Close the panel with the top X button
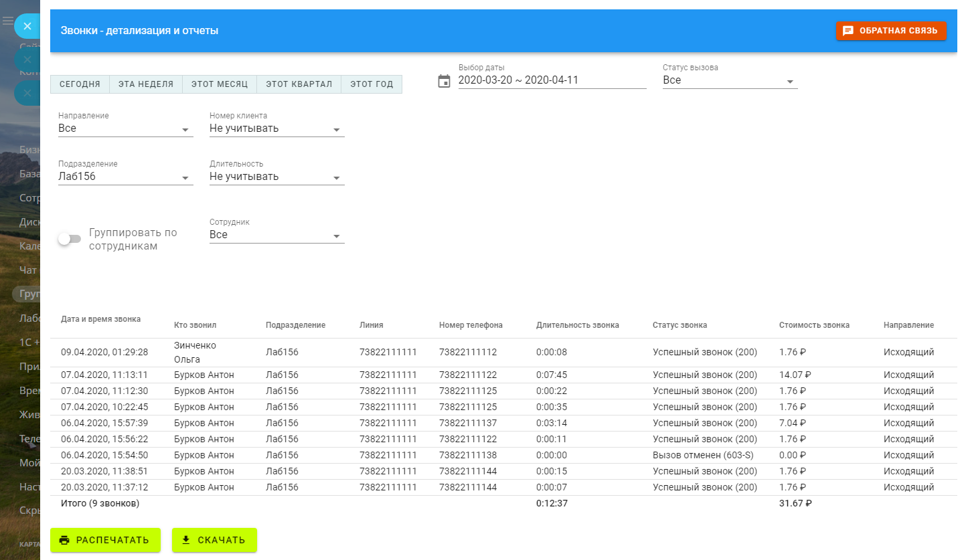962x560 pixels. pos(27,26)
